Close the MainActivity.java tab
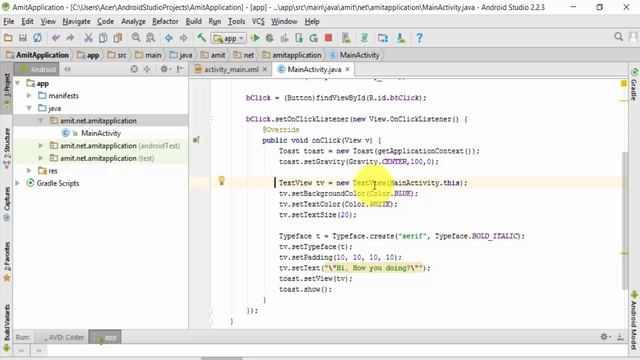This screenshot has height=360, width=640. (x=347, y=69)
